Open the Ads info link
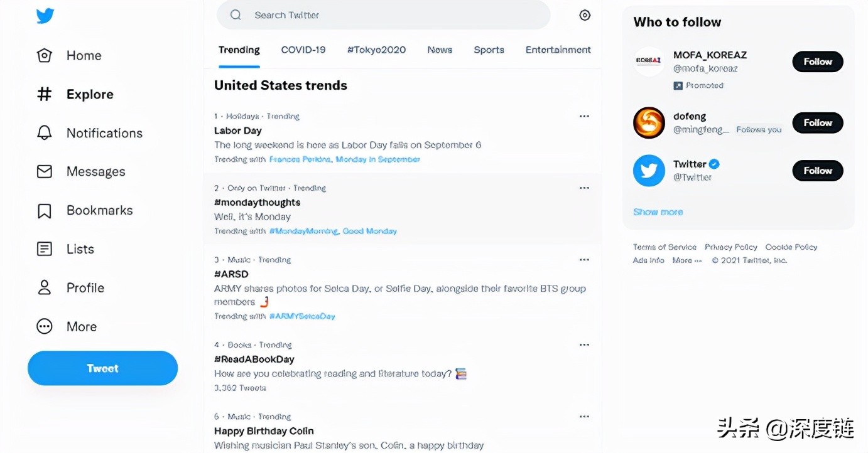Screen dimensions: 868x453 click(649, 260)
